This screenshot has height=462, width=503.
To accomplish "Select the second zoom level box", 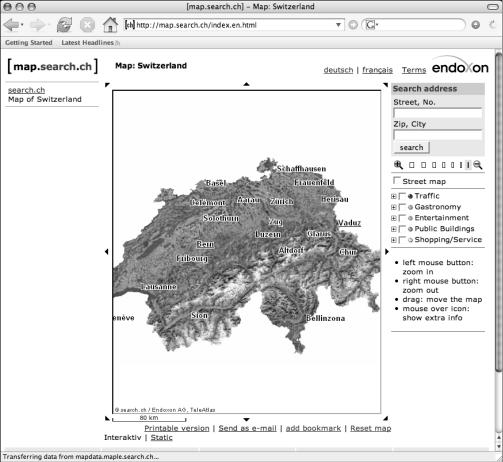I will point(423,165).
